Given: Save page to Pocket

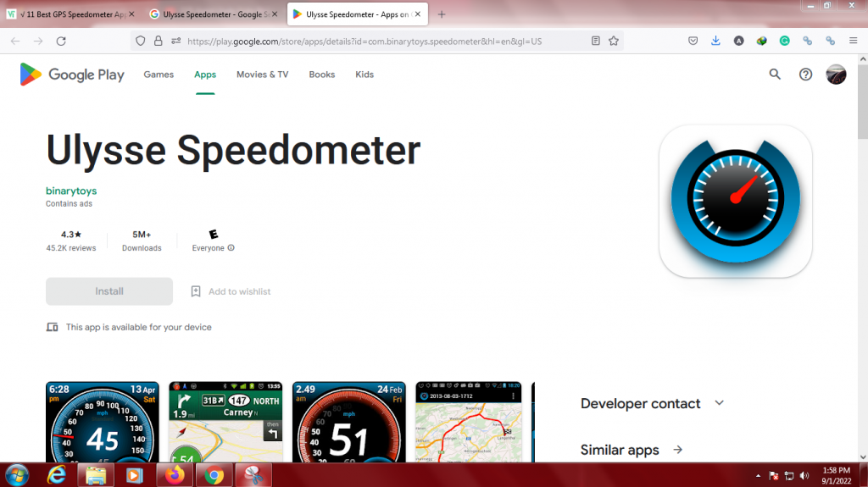Looking at the screenshot, I should (x=693, y=41).
